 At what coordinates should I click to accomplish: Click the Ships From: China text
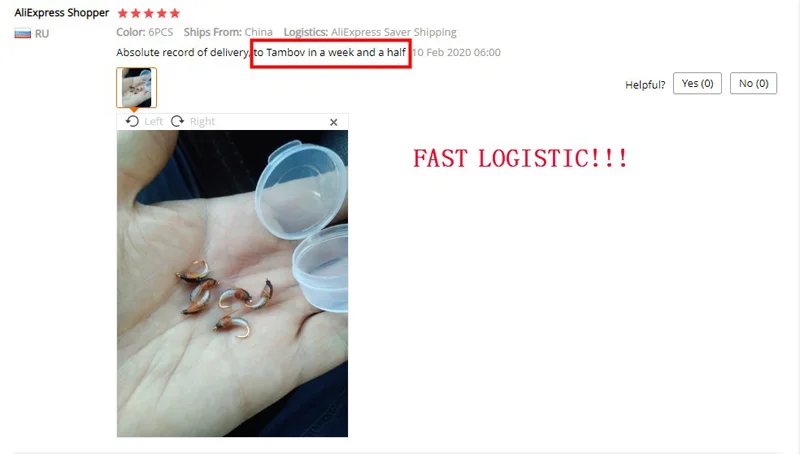228,32
